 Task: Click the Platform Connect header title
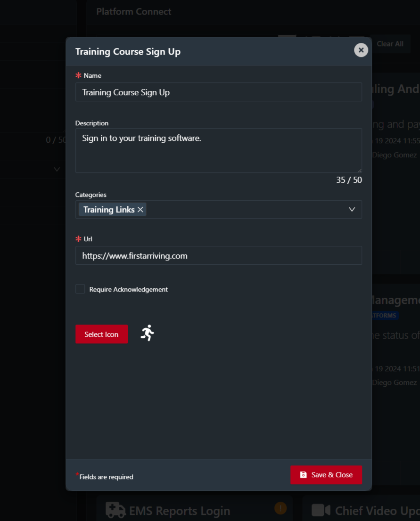point(134,12)
